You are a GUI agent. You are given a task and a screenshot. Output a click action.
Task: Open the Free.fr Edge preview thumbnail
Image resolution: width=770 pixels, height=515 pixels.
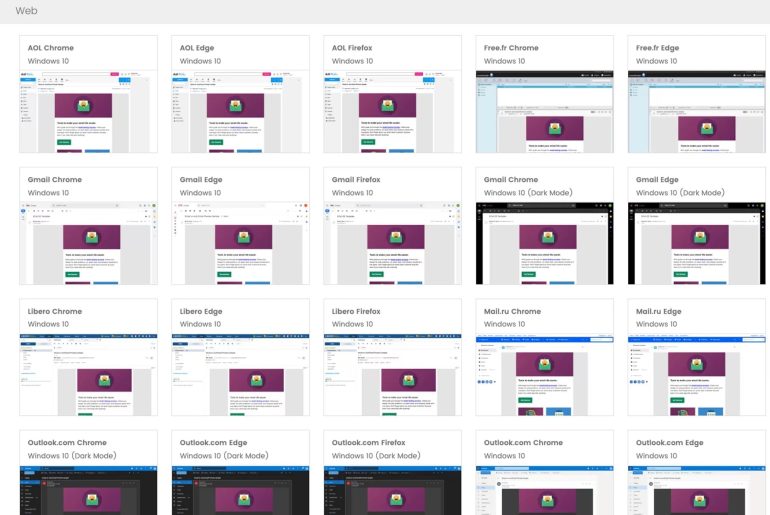pos(696,112)
